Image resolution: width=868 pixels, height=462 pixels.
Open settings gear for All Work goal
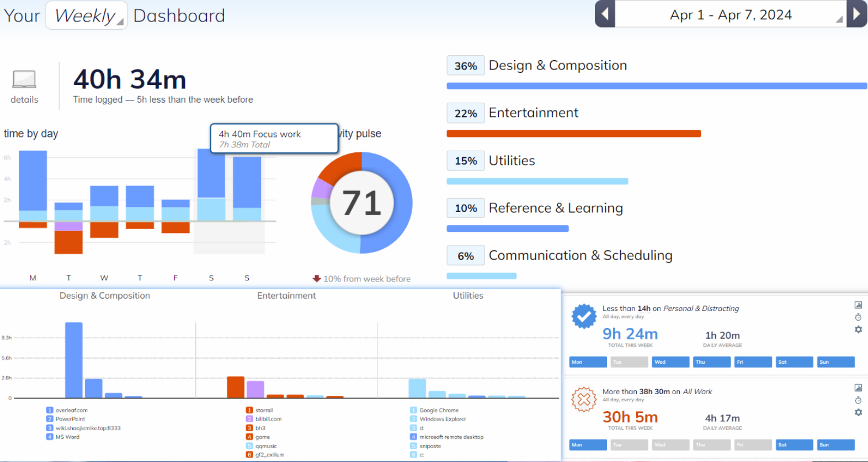coord(858,412)
